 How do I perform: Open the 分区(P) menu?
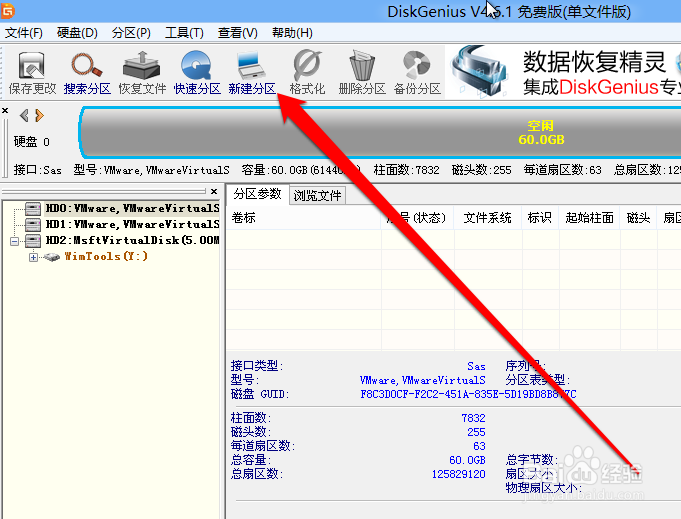click(131, 33)
